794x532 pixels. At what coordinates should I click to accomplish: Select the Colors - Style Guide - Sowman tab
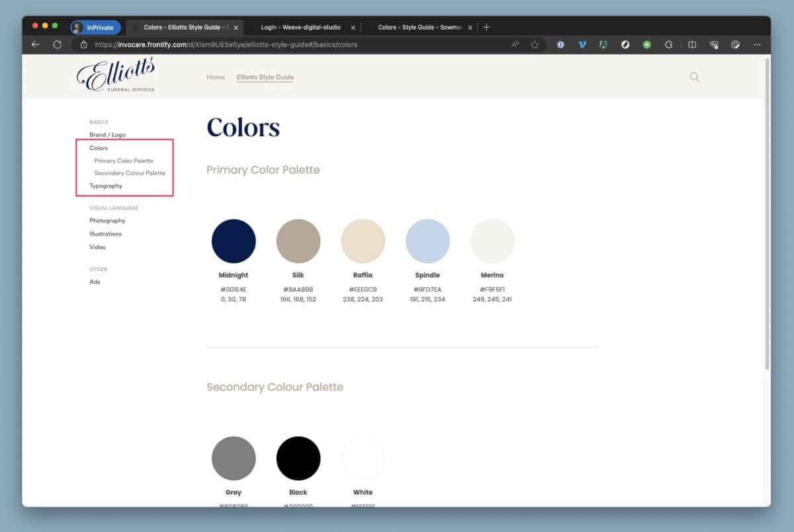419,27
